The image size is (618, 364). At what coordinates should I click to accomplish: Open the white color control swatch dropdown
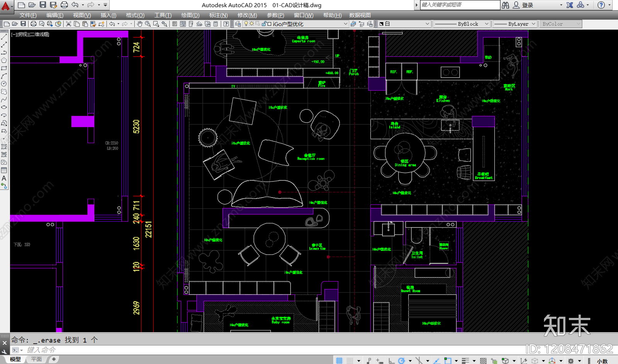[404, 24]
